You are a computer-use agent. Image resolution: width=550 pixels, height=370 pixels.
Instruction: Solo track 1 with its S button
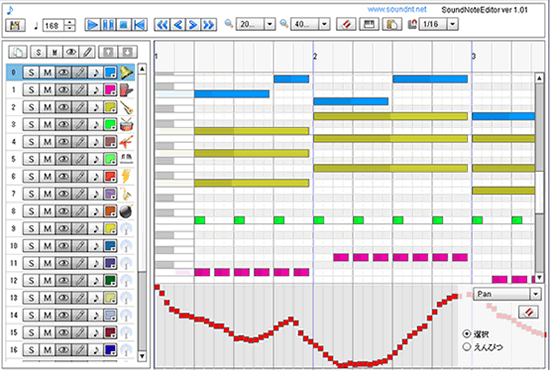tap(31, 90)
